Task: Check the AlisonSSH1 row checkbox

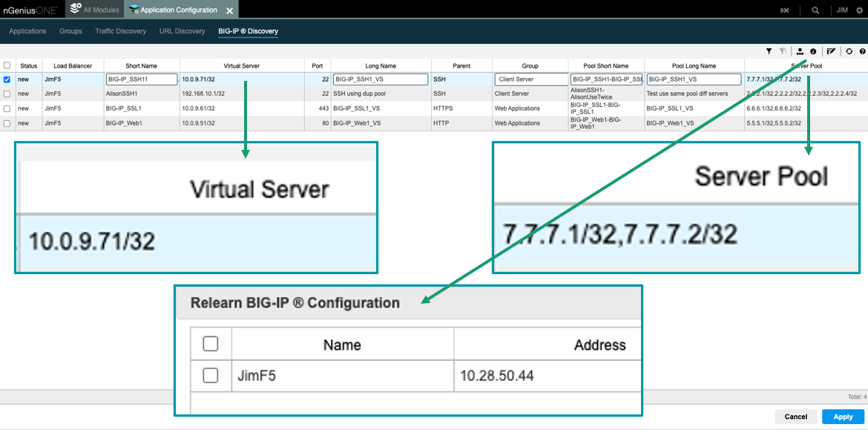Action: tap(7, 94)
